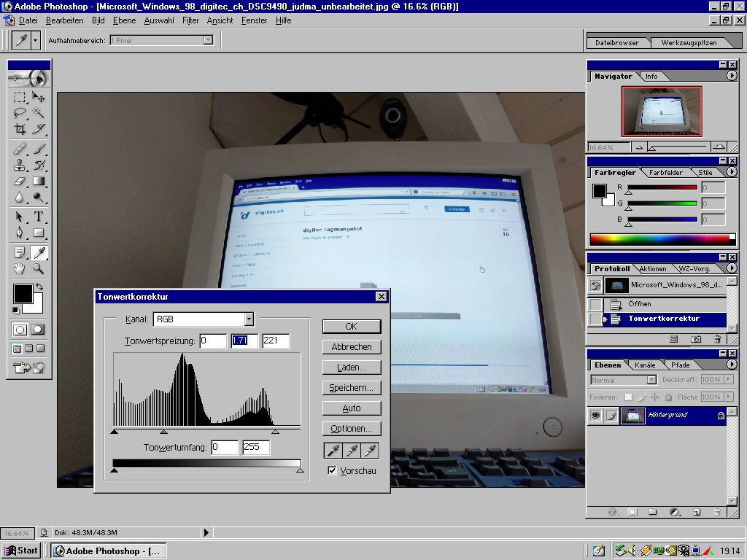The height and width of the screenshot is (560, 747).
Task: Delete the Tonwertkorrektur history step via trash icon
Action: coord(718,340)
